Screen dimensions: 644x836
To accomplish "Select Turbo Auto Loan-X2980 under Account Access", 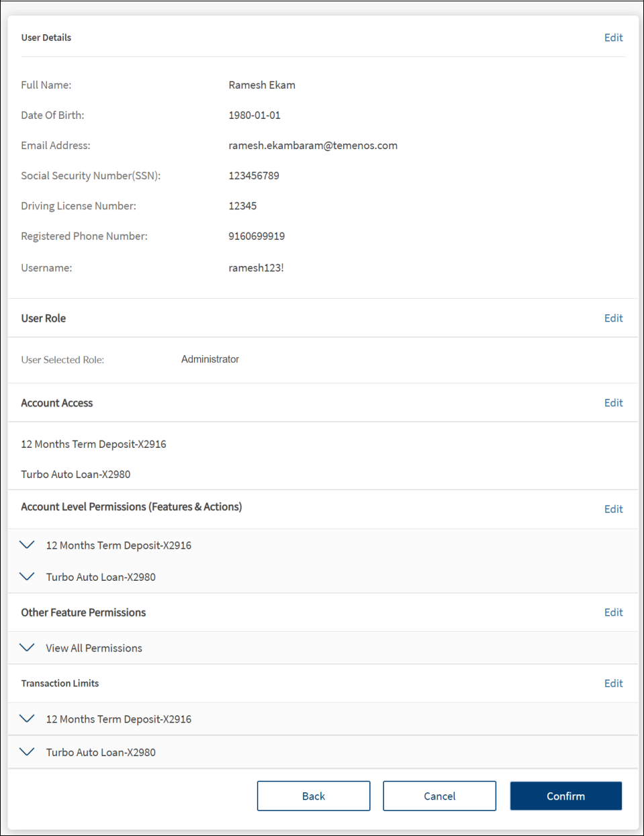I will point(76,475).
